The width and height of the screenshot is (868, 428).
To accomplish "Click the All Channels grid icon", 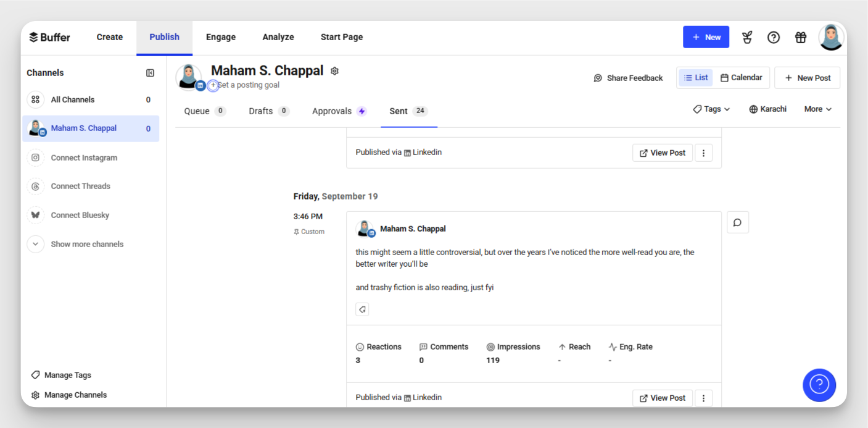I will coord(35,99).
